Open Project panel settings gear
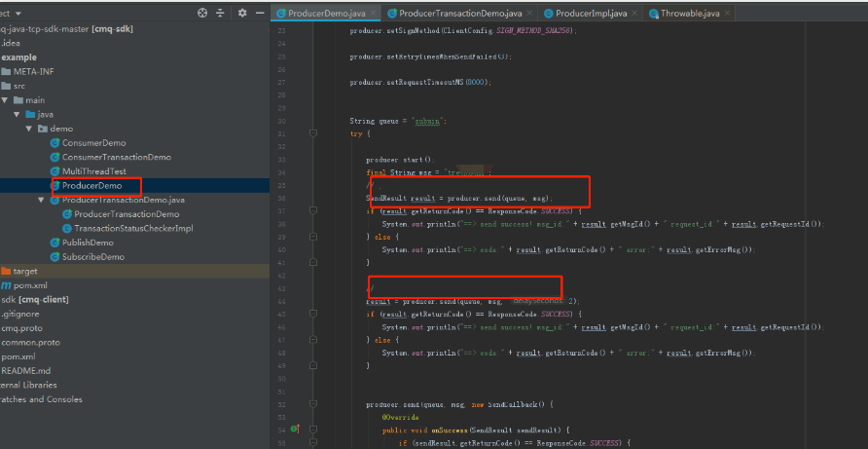The image size is (868, 449). pos(241,14)
